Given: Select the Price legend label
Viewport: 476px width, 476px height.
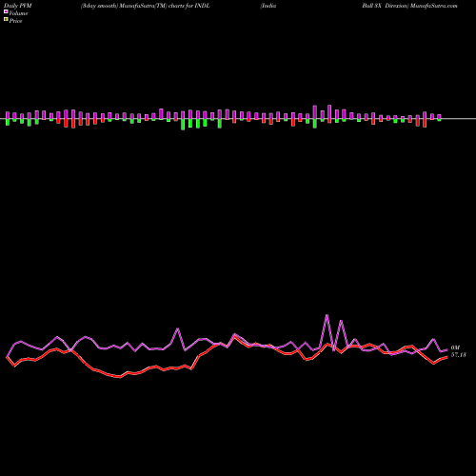Looking at the screenshot, I should [15, 21].
